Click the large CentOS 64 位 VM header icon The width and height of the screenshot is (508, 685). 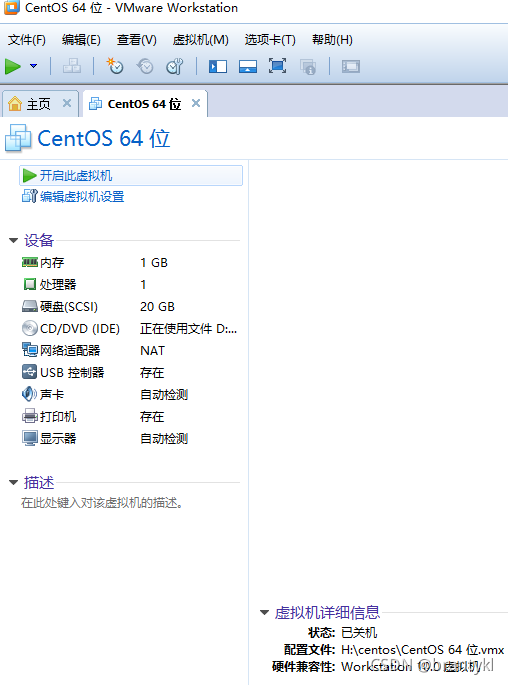click(x=18, y=138)
